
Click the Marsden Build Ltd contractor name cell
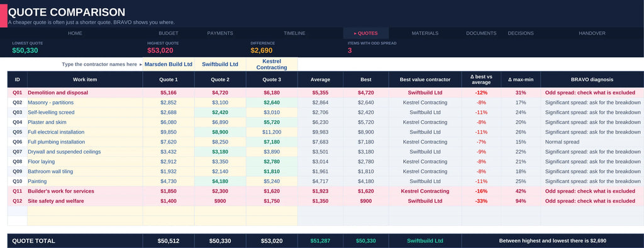click(169, 64)
